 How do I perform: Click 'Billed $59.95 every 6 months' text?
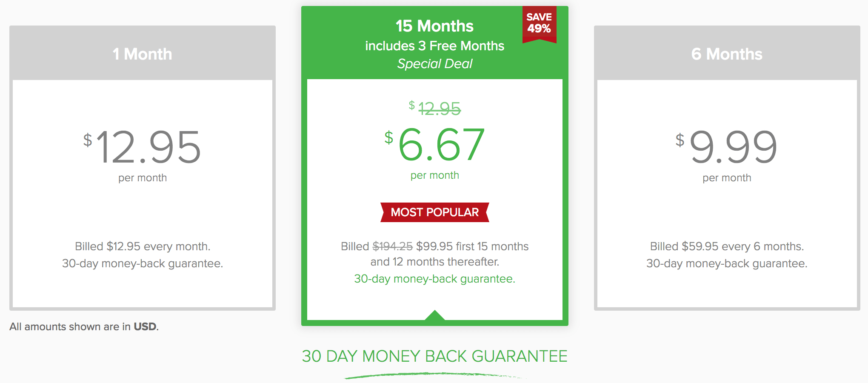(727, 246)
